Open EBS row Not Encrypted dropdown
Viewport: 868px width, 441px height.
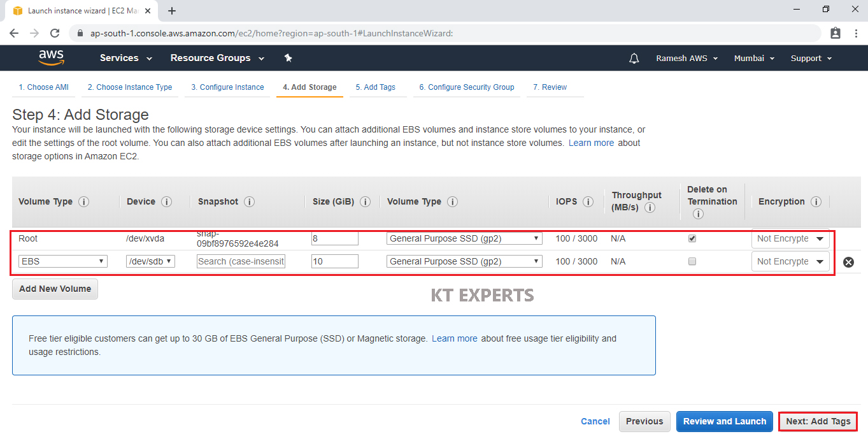(x=790, y=262)
